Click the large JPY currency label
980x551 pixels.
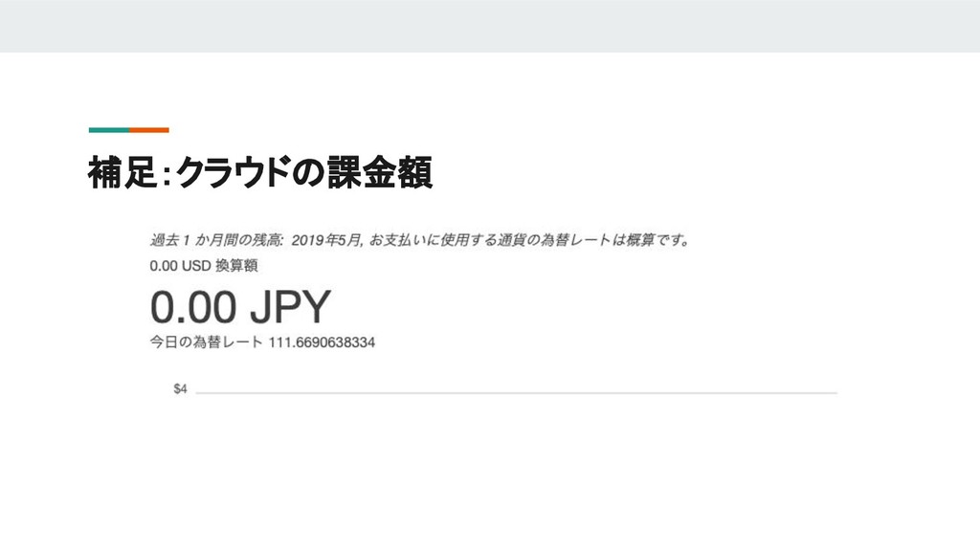[290, 307]
